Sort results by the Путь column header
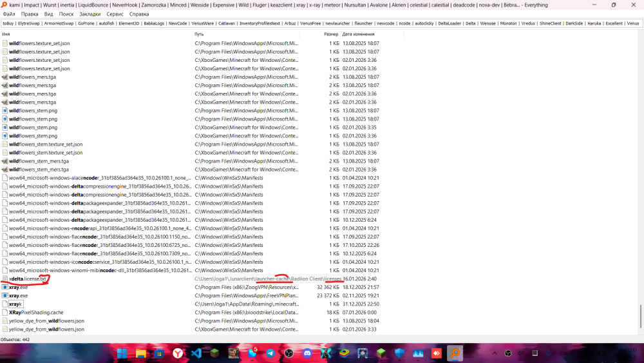 click(246, 34)
